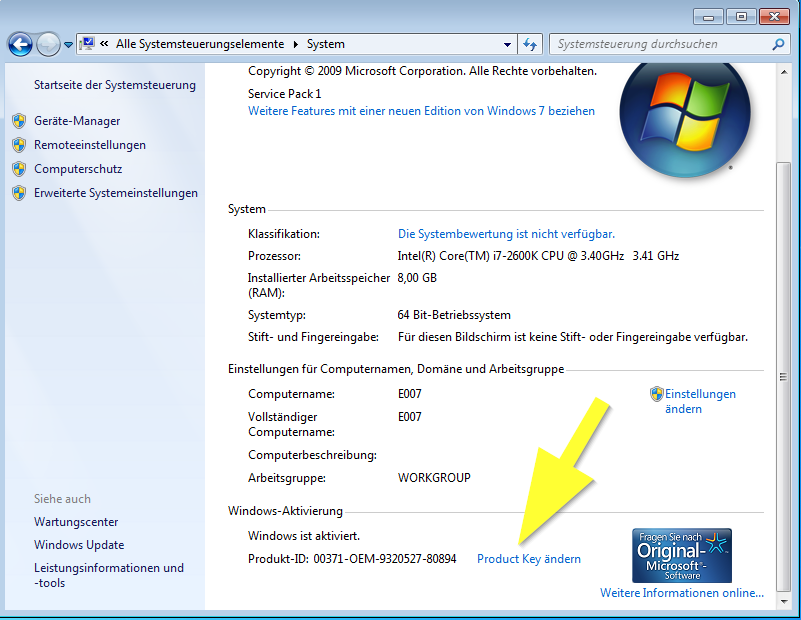Screen dimensions: 801x620
Task: Open the Wartungscenter link
Action: click(76, 522)
